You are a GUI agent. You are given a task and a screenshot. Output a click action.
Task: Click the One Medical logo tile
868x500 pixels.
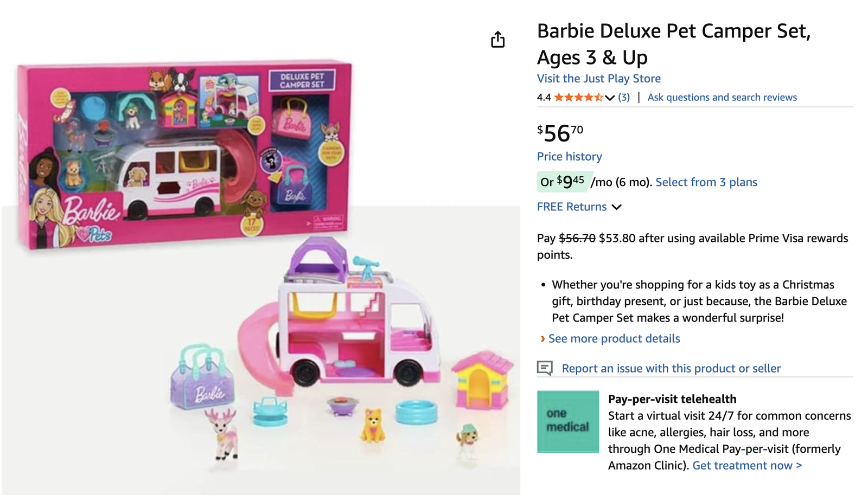point(567,421)
